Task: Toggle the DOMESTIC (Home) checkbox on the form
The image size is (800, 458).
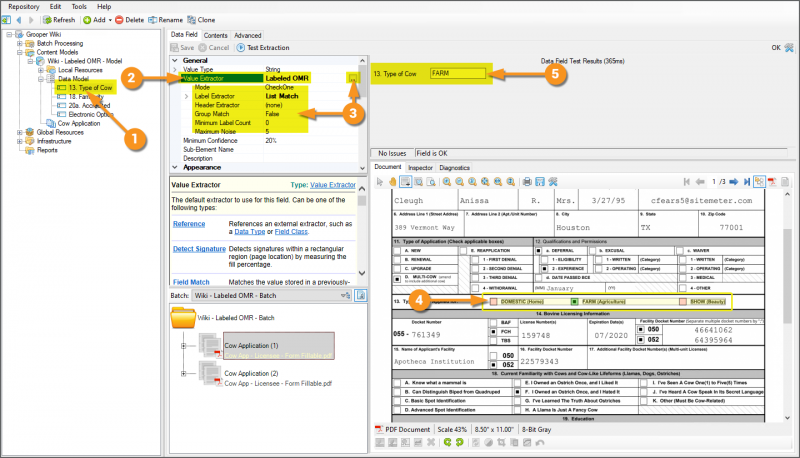Action: pos(493,301)
